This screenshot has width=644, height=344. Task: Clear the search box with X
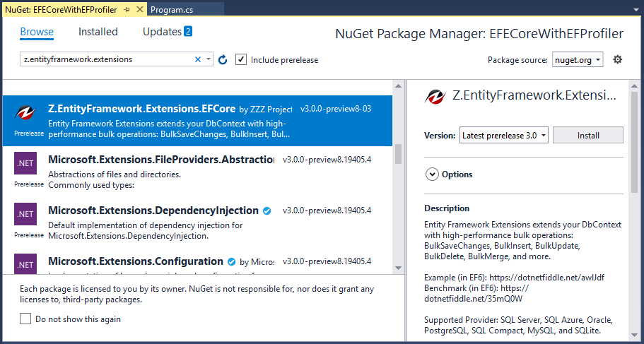pyautogui.click(x=197, y=59)
